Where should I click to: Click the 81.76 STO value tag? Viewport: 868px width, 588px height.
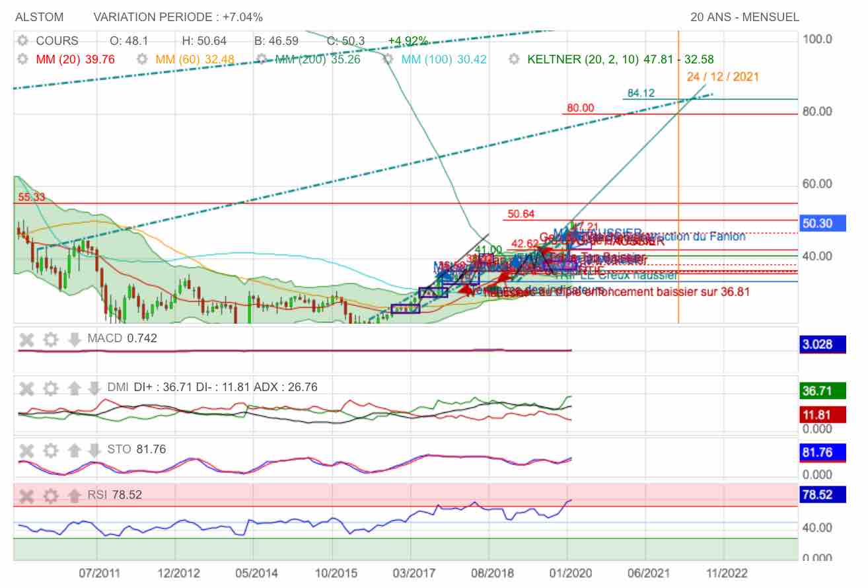(822, 453)
